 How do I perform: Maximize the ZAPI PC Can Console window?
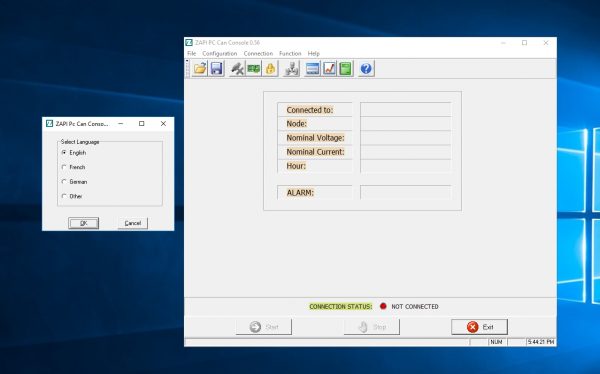525,43
